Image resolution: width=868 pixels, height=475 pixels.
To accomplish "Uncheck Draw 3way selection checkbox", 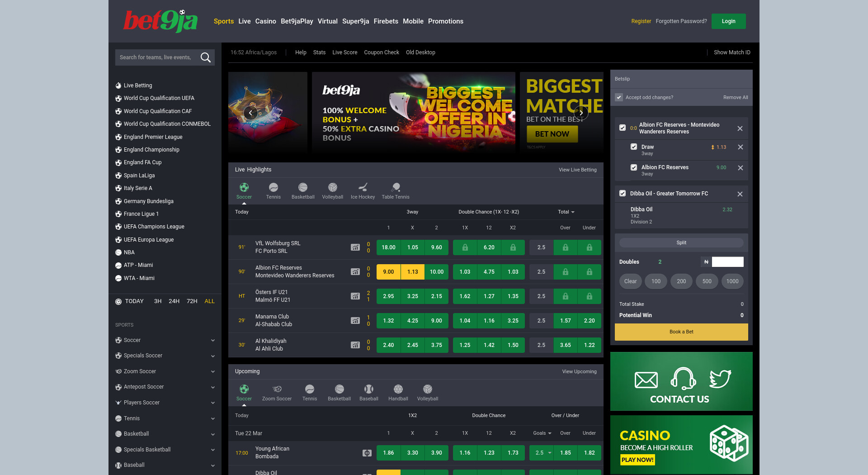I will [634, 147].
